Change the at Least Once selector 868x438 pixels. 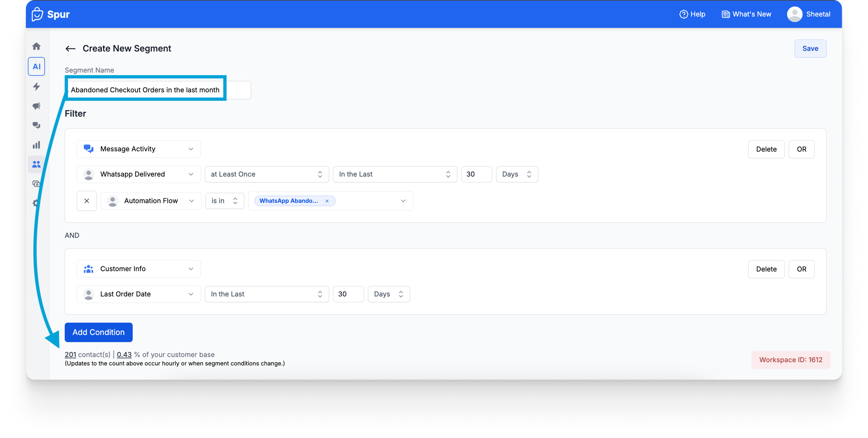coord(267,174)
